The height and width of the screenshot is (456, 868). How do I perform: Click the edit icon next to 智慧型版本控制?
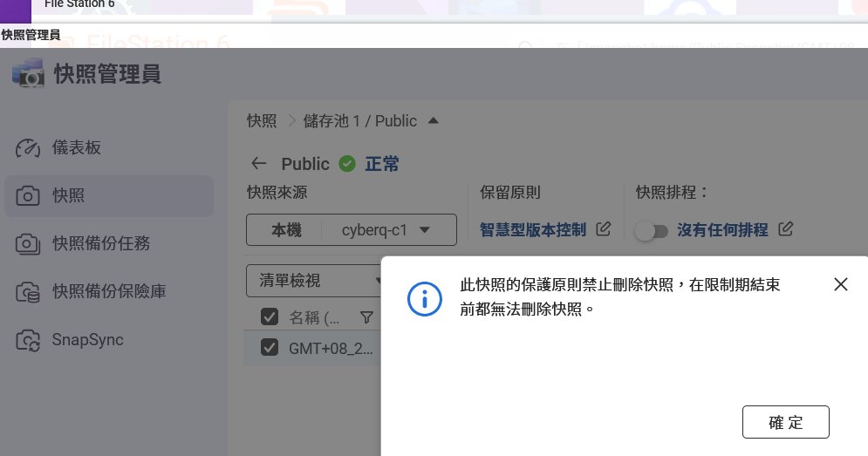[x=603, y=229]
